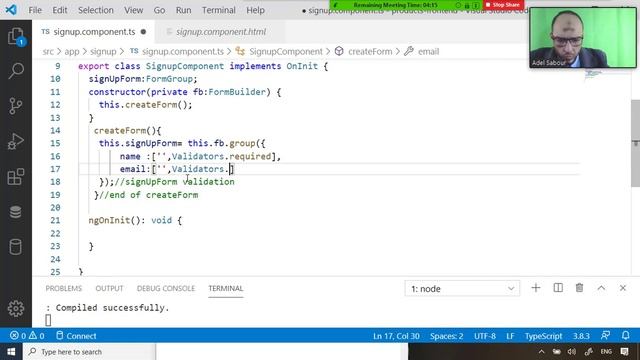Select the TERMINAL panel tab

226,288
